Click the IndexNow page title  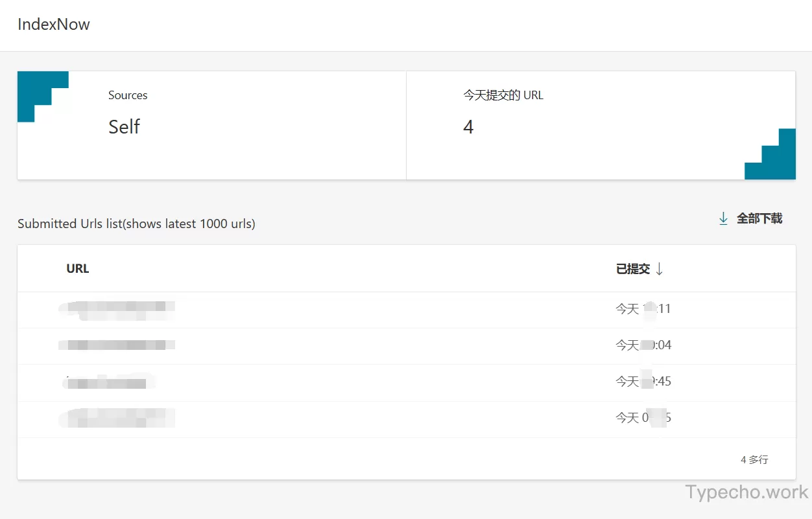(54, 25)
